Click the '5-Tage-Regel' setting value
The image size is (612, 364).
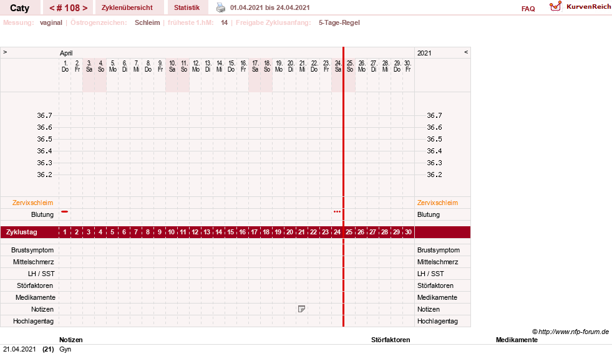339,22
